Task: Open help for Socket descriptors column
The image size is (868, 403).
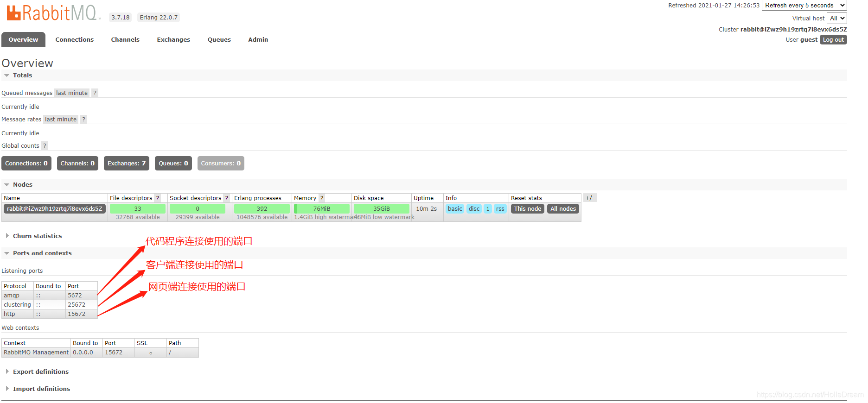Action: click(x=227, y=198)
